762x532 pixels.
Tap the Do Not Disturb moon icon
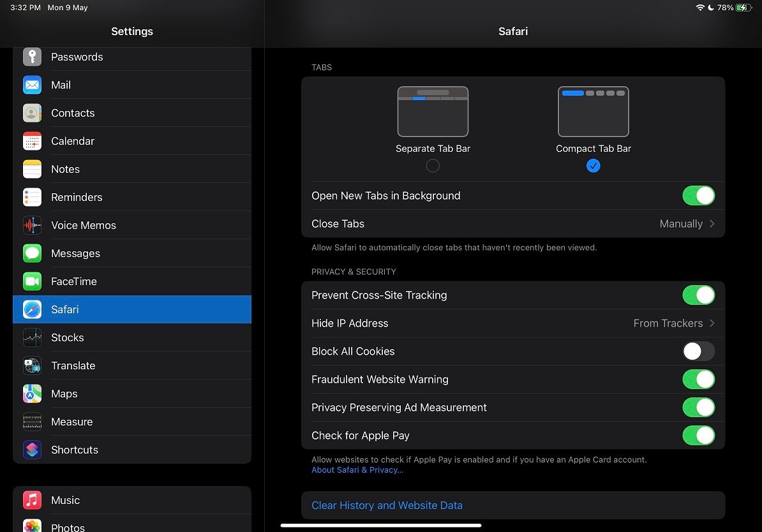click(711, 8)
